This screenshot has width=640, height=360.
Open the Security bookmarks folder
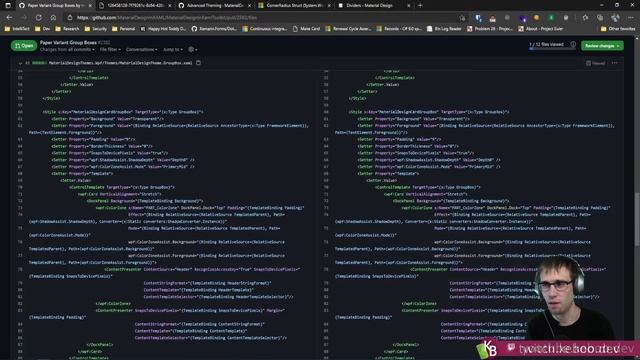click(x=96, y=29)
